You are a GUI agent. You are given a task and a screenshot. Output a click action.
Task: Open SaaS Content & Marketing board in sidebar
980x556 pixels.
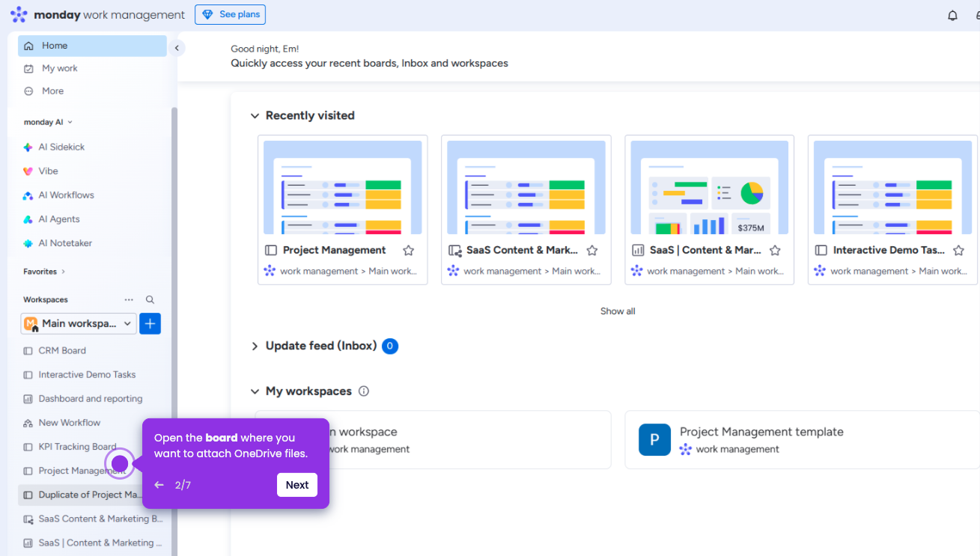92,519
